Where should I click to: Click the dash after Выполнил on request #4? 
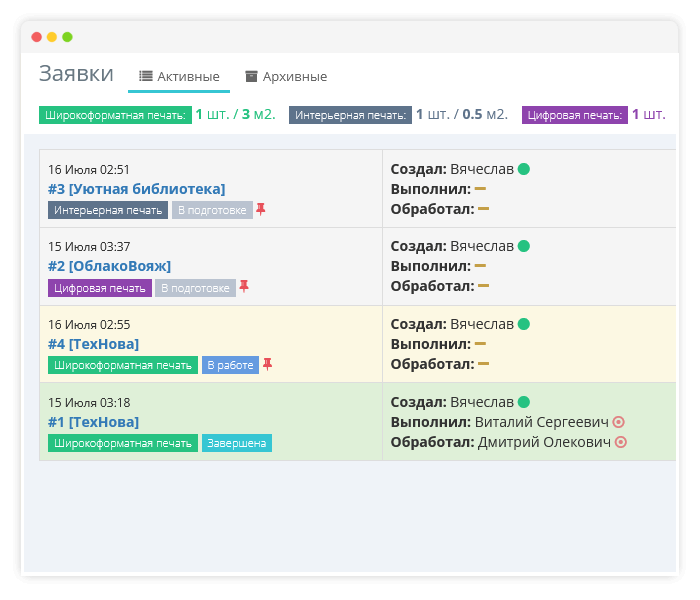480,344
